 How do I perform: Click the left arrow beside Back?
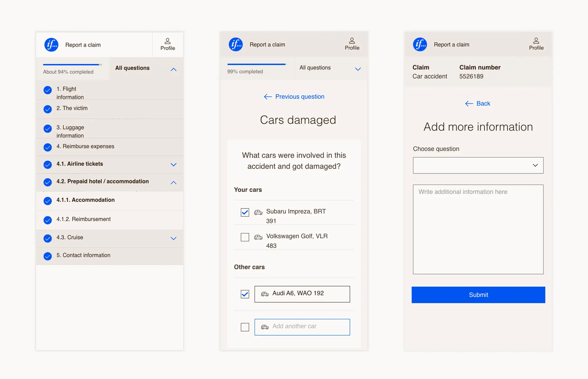(469, 103)
